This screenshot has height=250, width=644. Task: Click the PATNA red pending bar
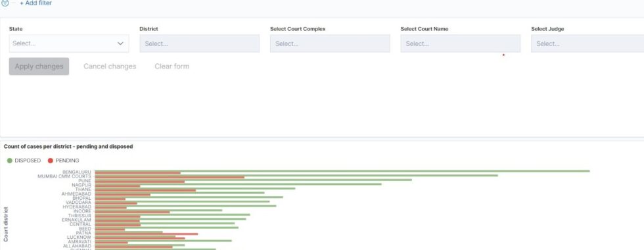(146, 234)
